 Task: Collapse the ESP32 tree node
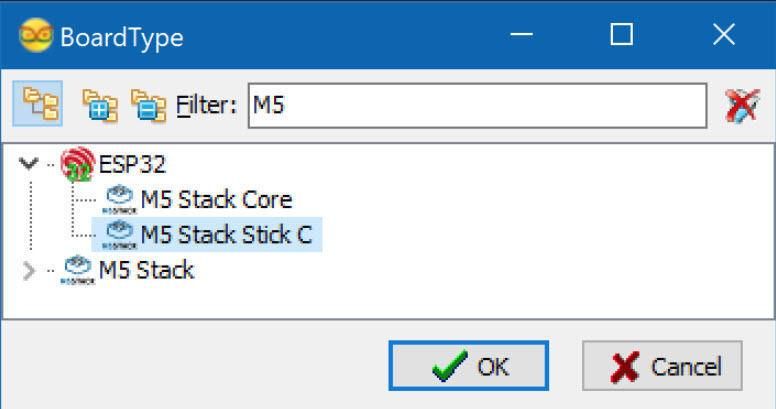pos(28,164)
